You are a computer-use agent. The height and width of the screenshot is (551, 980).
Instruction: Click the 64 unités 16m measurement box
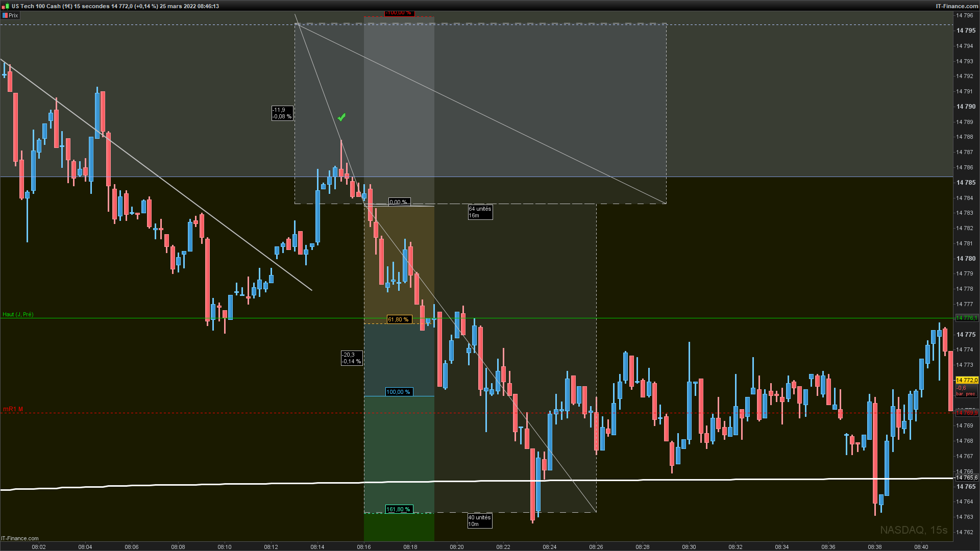[480, 212]
